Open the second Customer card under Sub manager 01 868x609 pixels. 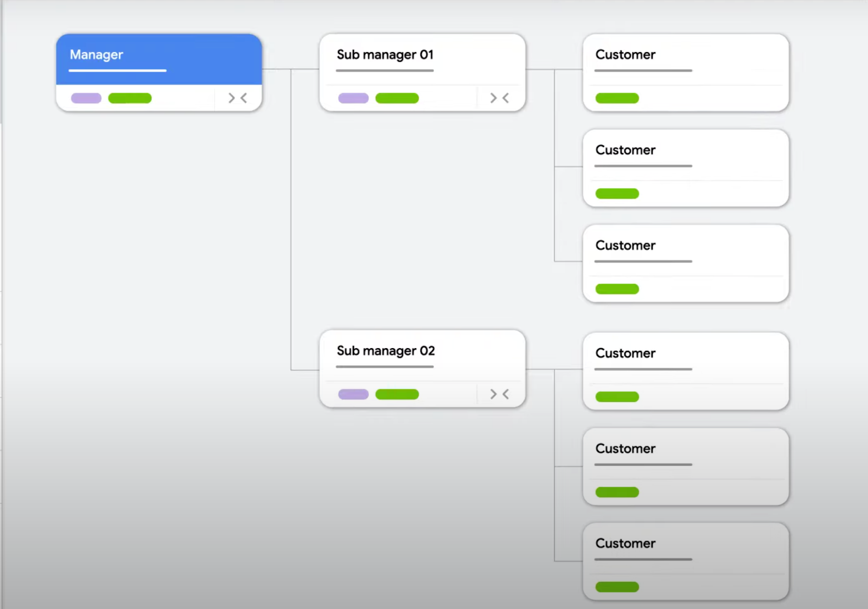click(x=685, y=168)
